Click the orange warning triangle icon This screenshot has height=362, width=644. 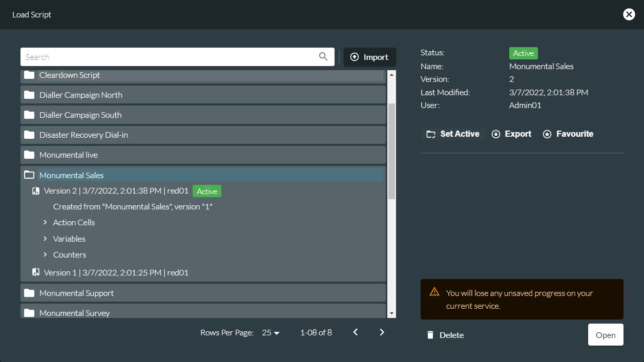pyautogui.click(x=434, y=291)
